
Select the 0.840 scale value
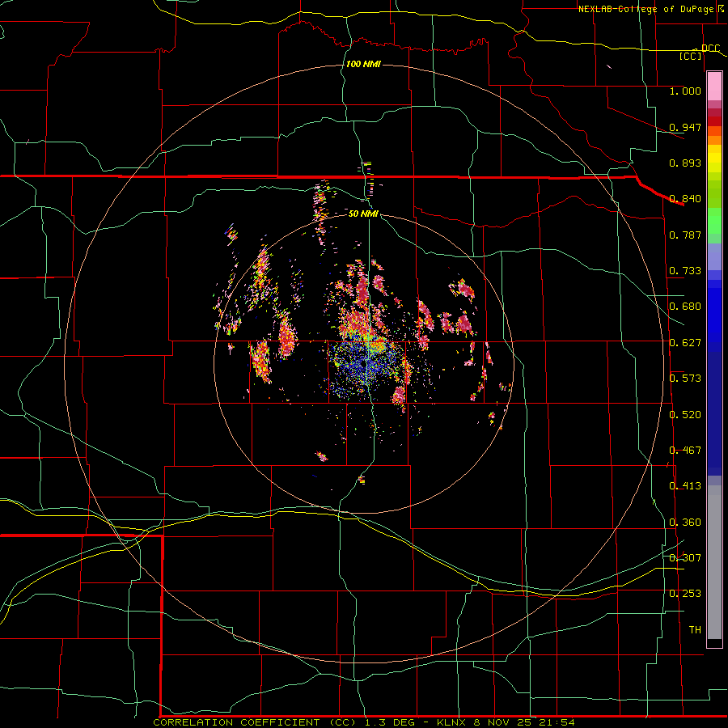(x=685, y=199)
